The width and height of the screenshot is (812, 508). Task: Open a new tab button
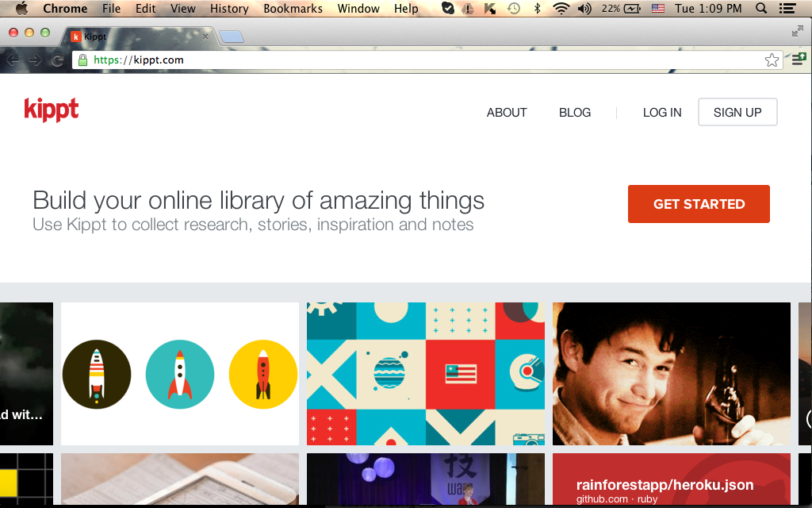pos(232,37)
